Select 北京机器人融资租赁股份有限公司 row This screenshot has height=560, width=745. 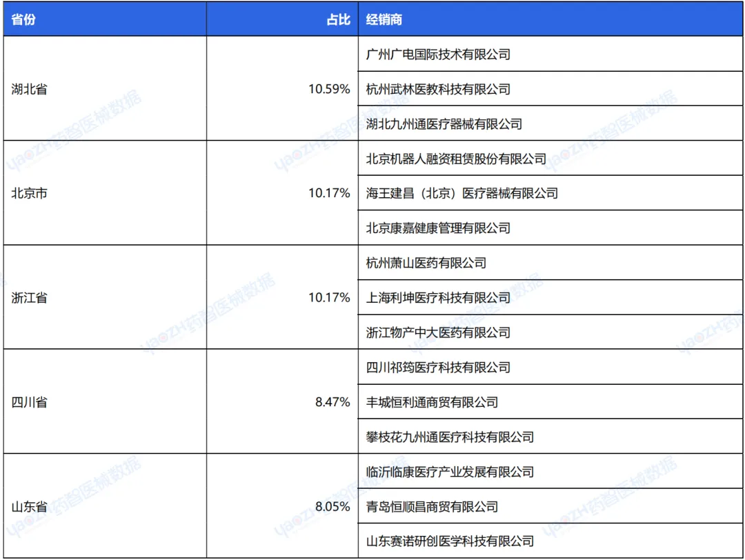550,158
